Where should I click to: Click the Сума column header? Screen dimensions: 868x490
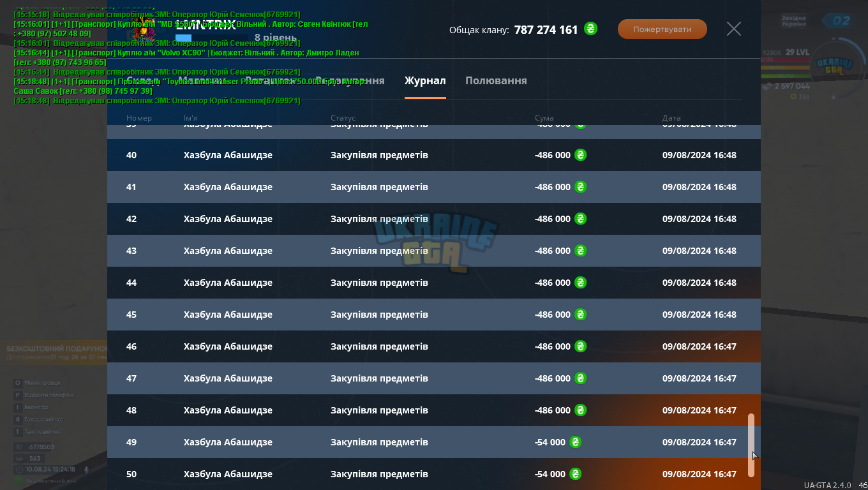(544, 118)
